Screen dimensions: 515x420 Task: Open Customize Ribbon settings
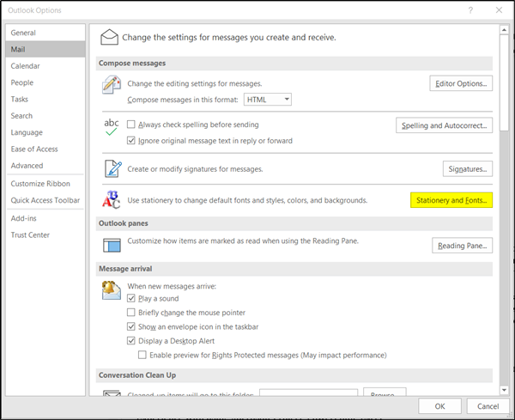pos(45,184)
